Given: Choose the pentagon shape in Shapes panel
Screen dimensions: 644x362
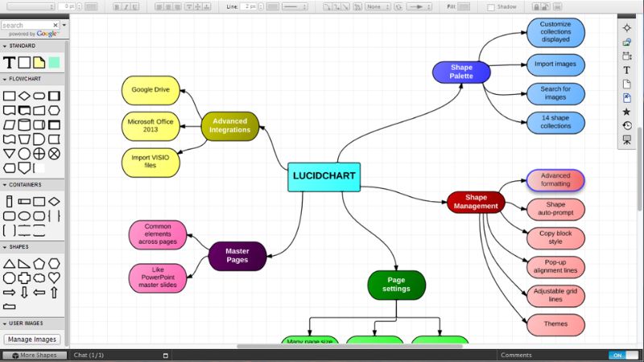Looking at the screenshot, I should 39,263.
